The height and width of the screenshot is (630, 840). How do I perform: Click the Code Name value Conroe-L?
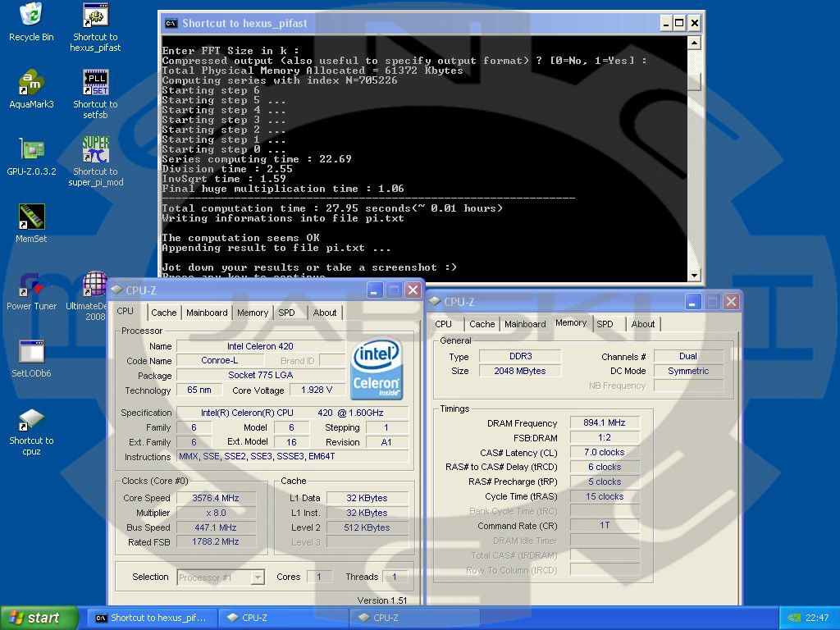point(220,361)
